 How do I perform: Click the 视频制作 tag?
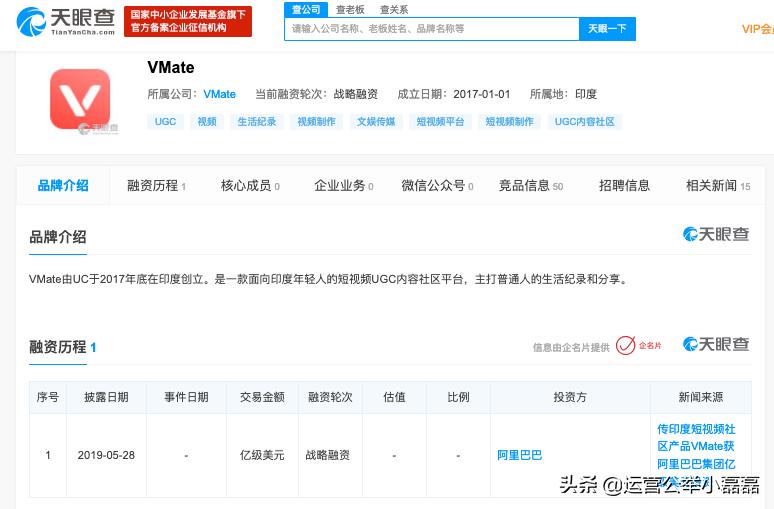click(316, 121)
